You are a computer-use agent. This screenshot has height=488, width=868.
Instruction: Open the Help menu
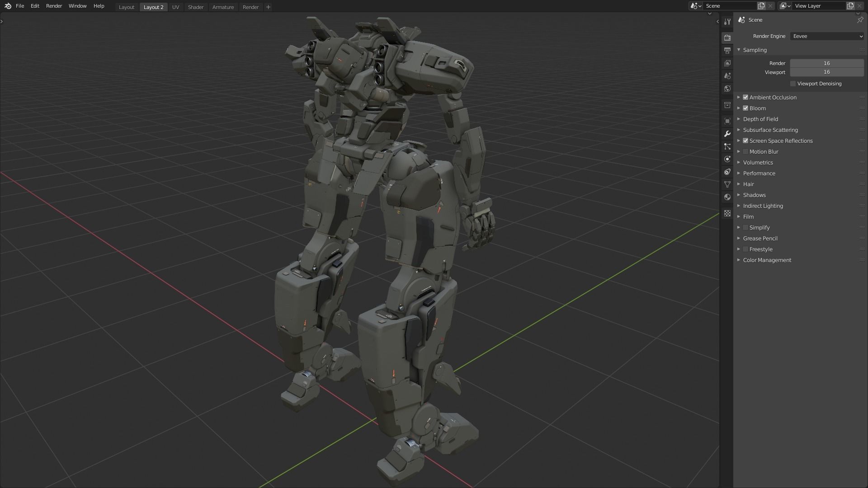coord(99,6)
